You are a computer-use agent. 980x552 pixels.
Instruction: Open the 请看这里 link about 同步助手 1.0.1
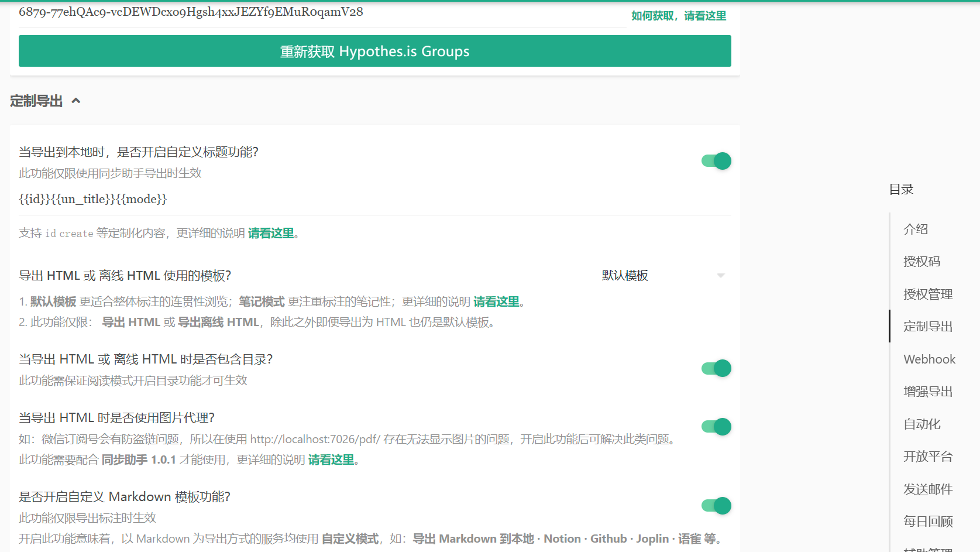tap(331, 460)
